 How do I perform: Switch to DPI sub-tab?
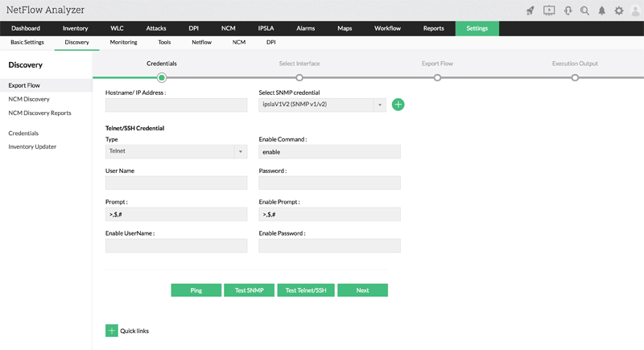pyautogui.click(x=271, y=43)
